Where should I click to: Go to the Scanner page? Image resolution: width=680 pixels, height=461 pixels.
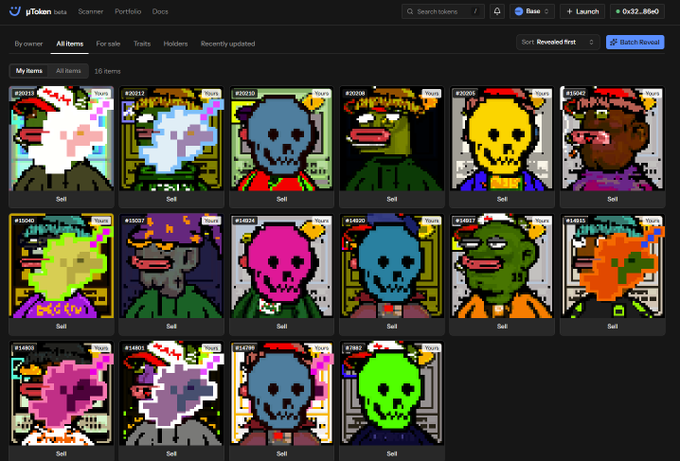pos(91,11)
